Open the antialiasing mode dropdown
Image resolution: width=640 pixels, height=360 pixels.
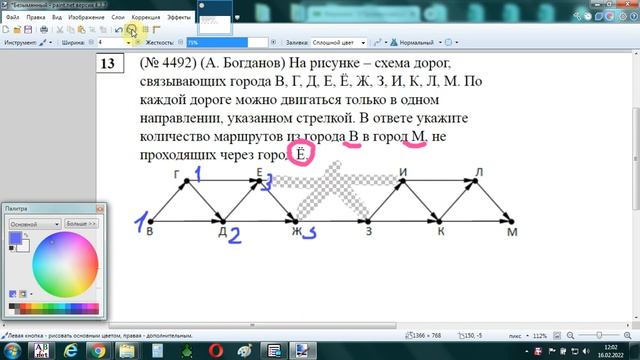pyautogui.click(x=380, y=42)
